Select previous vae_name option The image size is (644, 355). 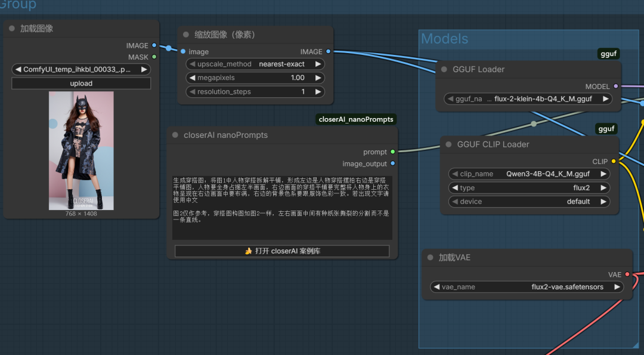pos(436,287)
